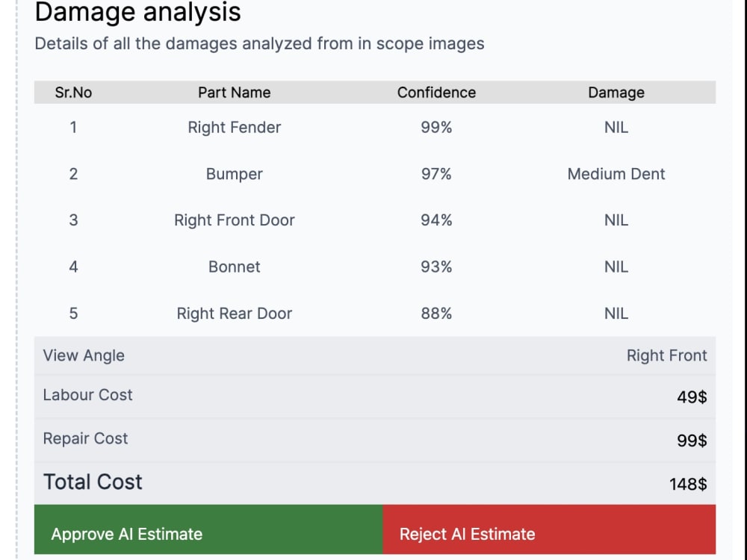This screenshot has height=560, width=747.
Task: Click the 99% confidence value
Action: (x=436, y=128)
